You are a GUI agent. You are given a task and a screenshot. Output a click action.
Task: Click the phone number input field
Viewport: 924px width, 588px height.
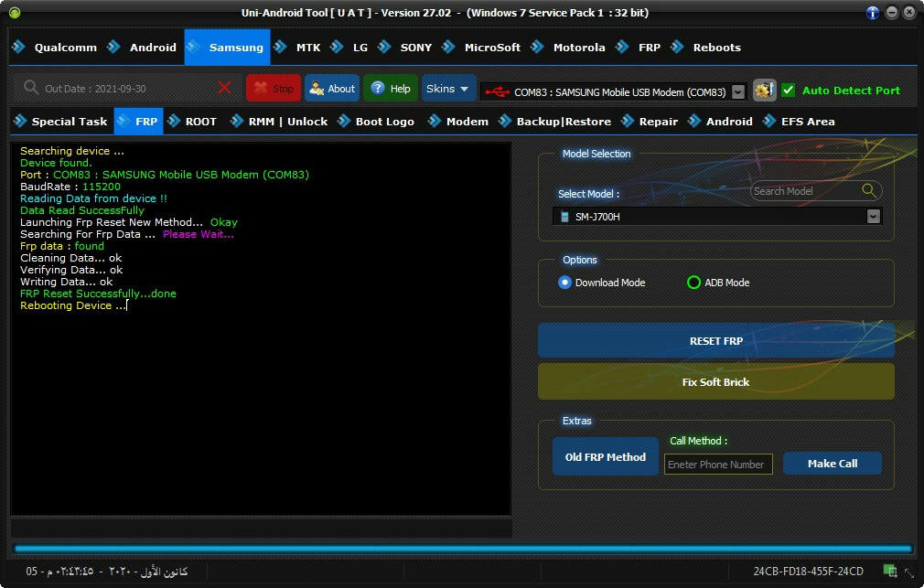pos(718,464)
